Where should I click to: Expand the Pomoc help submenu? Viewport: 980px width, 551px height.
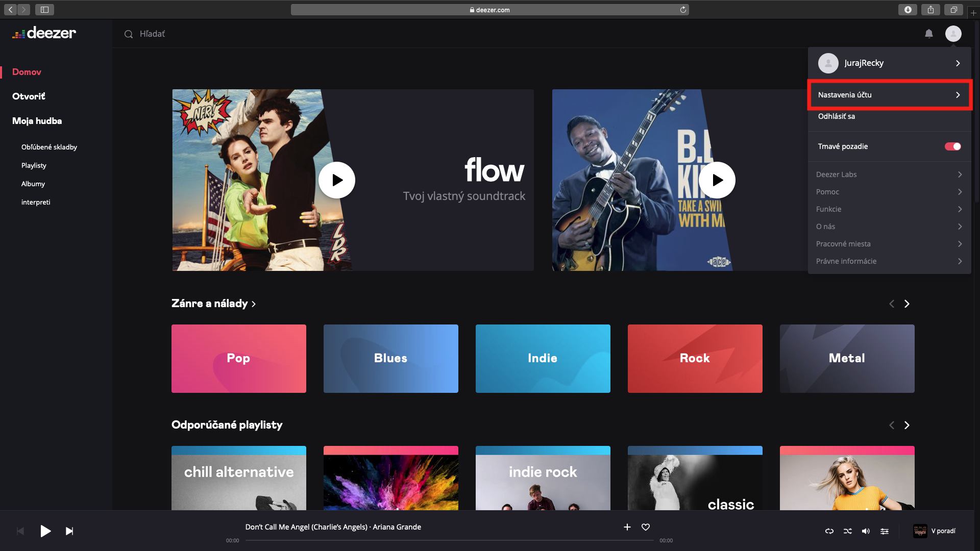click(890, 192)
